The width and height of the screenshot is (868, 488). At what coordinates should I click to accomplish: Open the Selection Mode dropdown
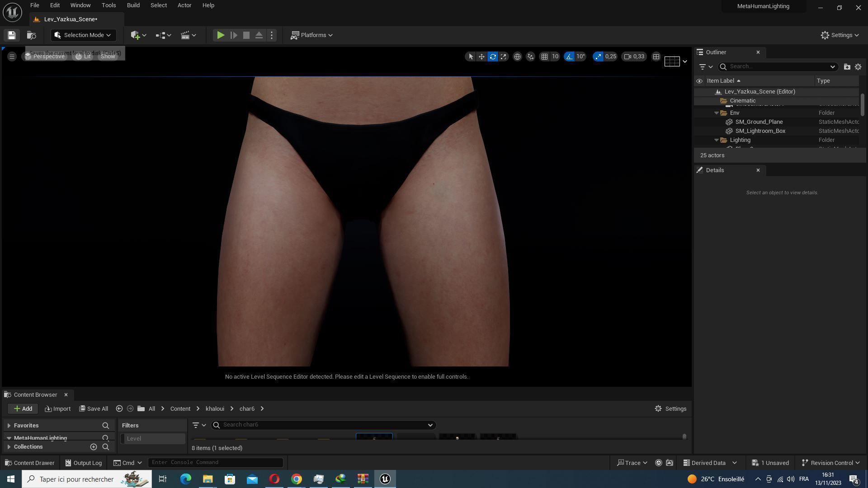coord(83,35)
